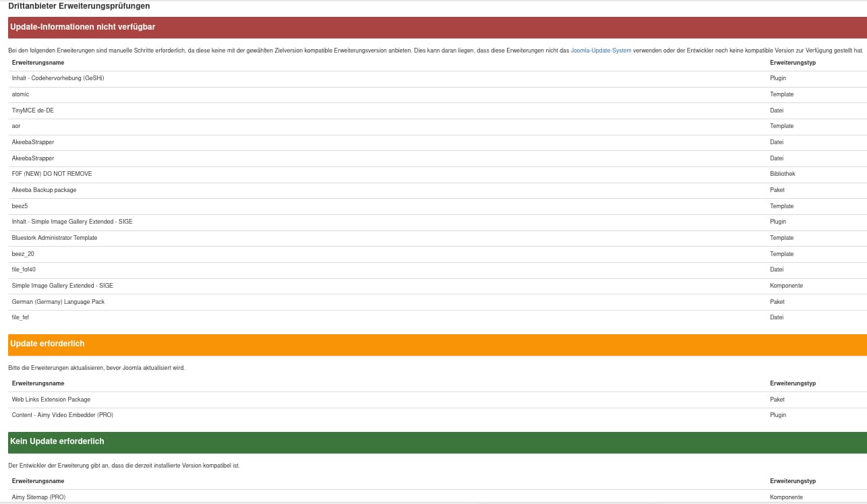Viewport: 867px width, 504px height.
Task: Click the 'Akeeba Backup package' entry
Action: [x=44, y=190]
